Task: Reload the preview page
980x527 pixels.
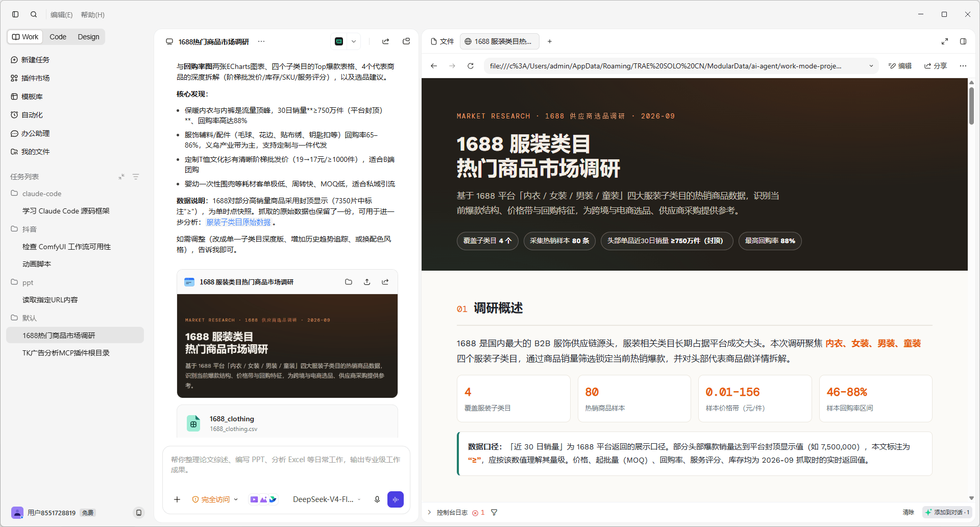Action: tap(471, 66)
